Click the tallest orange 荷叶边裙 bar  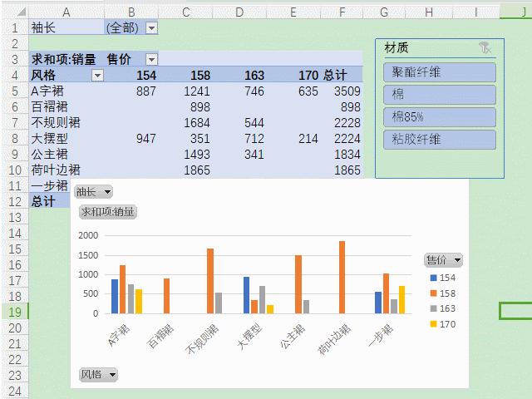(342, 277)
